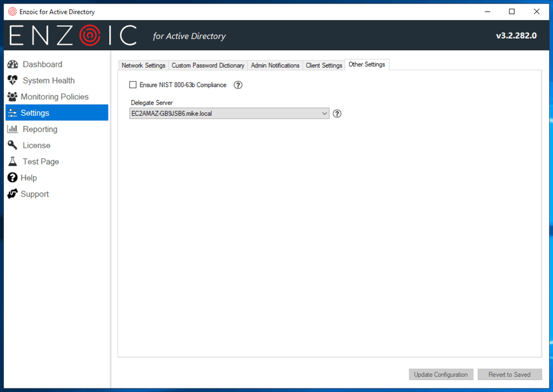Open the Support section
553x392 pixels.
[57, 194]
